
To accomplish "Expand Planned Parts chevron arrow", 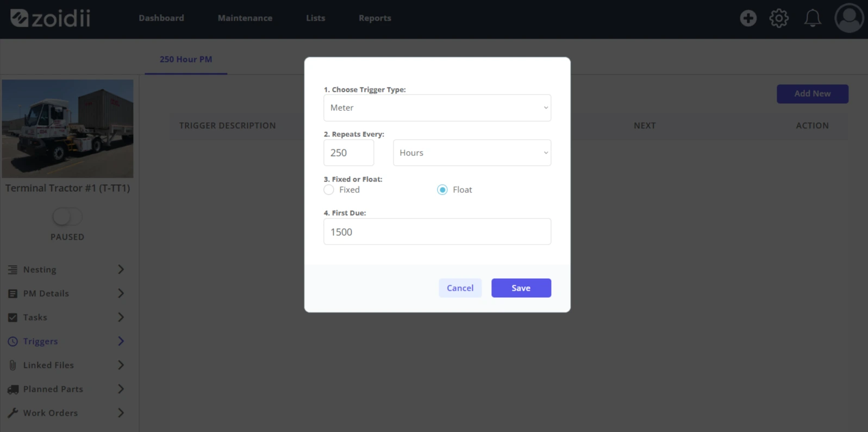I will [x=121, y=389].
